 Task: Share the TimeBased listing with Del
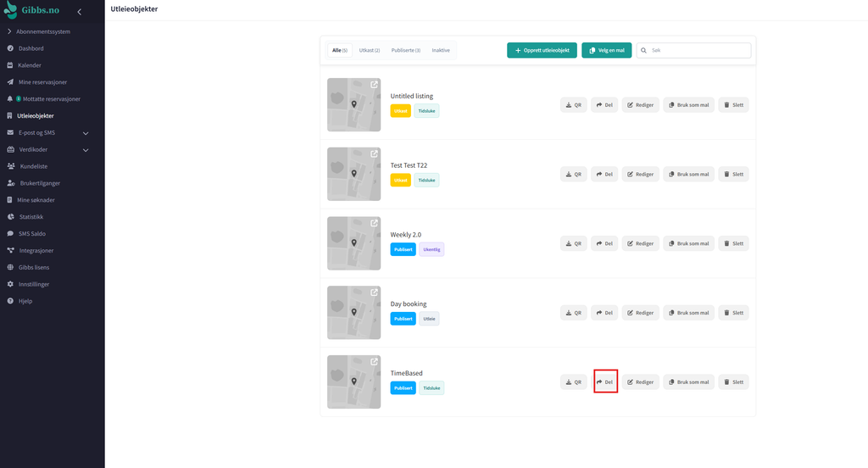(605, 382)
